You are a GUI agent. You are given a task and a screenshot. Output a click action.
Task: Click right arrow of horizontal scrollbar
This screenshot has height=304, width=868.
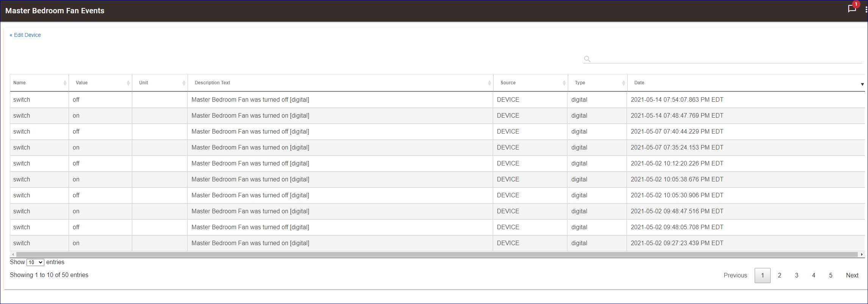pos(862,254)
